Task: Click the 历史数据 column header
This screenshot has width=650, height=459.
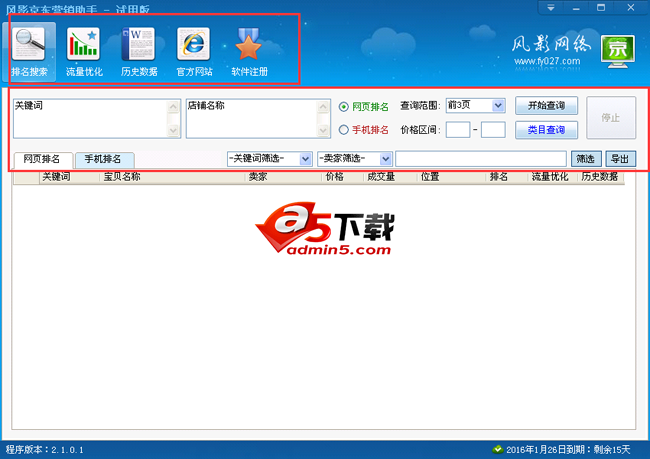Action: tap(601, 177)
